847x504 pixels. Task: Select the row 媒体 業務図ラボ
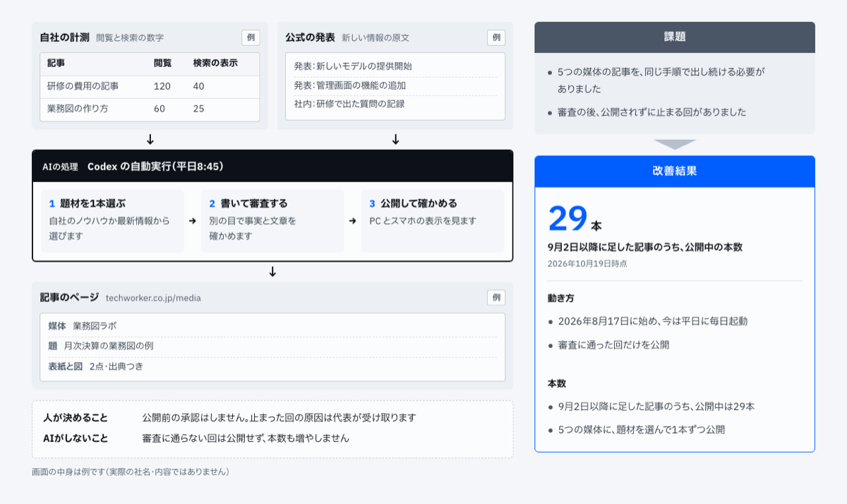point(272,326)
